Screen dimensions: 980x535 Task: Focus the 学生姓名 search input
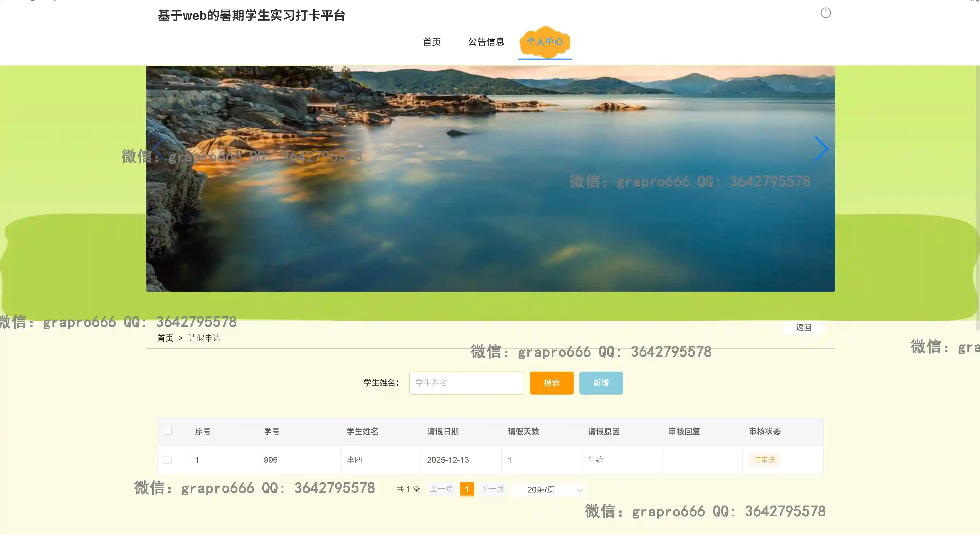[x=466, y=383]
